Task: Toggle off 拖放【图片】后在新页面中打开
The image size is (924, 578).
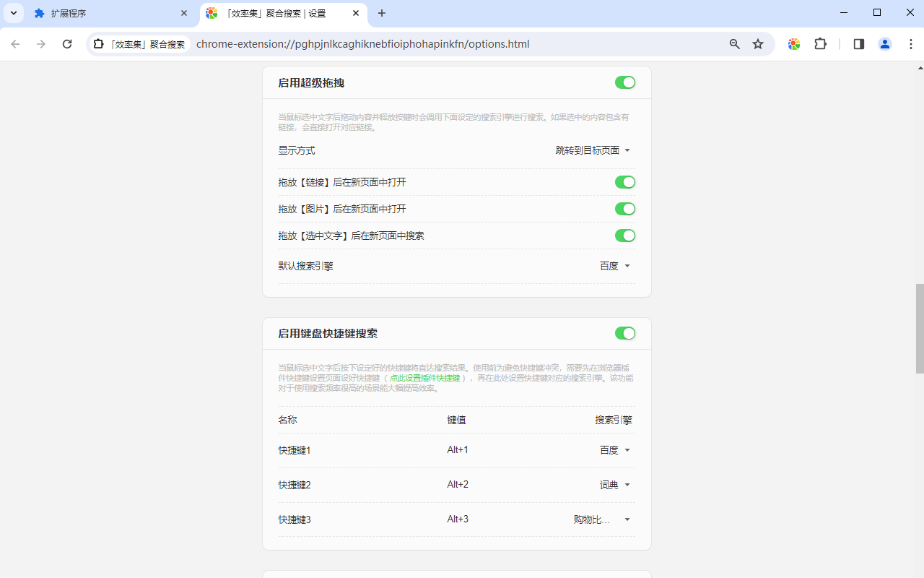Action: tap(625, 209)
